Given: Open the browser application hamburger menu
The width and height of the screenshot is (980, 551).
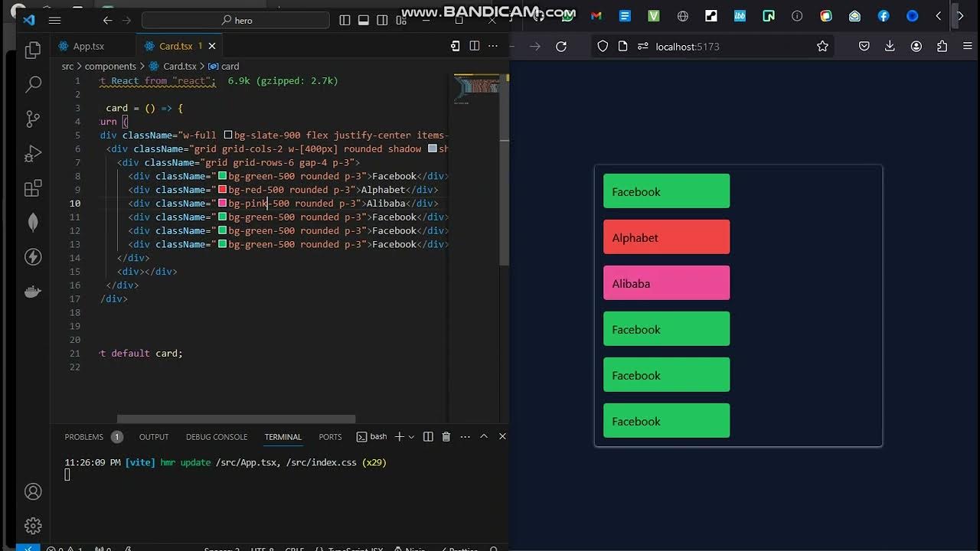Looking at the screenshot, I should tap(968, 47).
